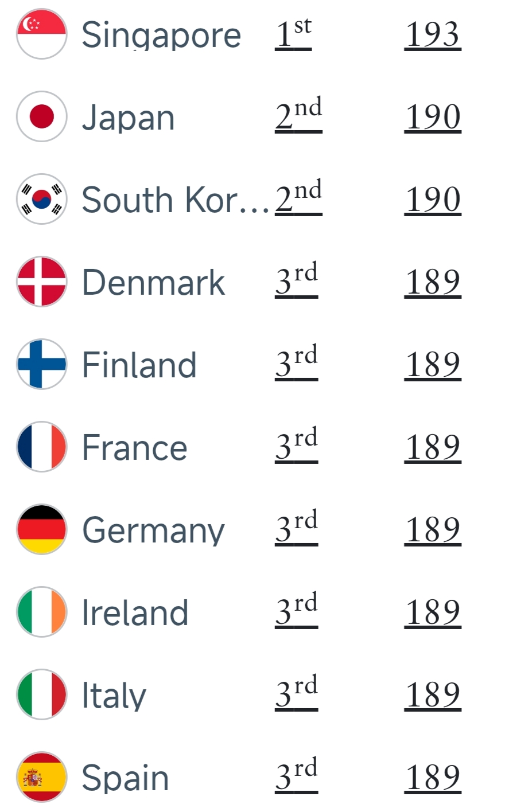Click the Denmark flag icon
This screenshot has height=812, width=509.
point(42,282)
